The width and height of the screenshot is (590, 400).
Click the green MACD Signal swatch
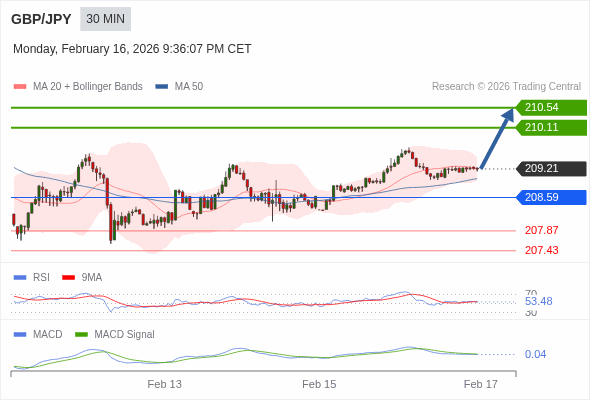81,335
